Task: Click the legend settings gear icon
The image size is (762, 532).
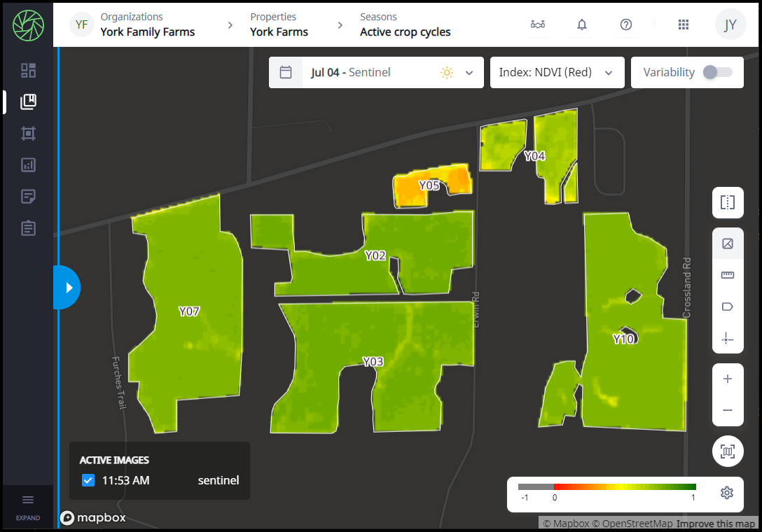Action: click(726, 493)
